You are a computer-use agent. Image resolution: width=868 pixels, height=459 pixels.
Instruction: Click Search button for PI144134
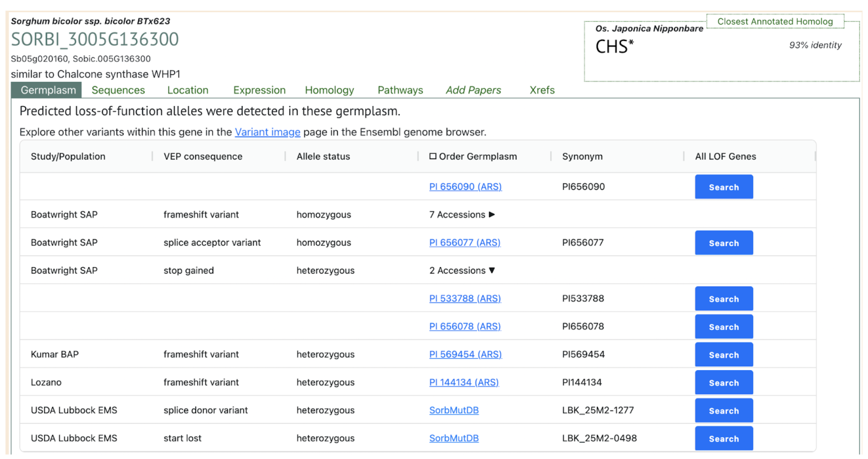coord(724,383)
